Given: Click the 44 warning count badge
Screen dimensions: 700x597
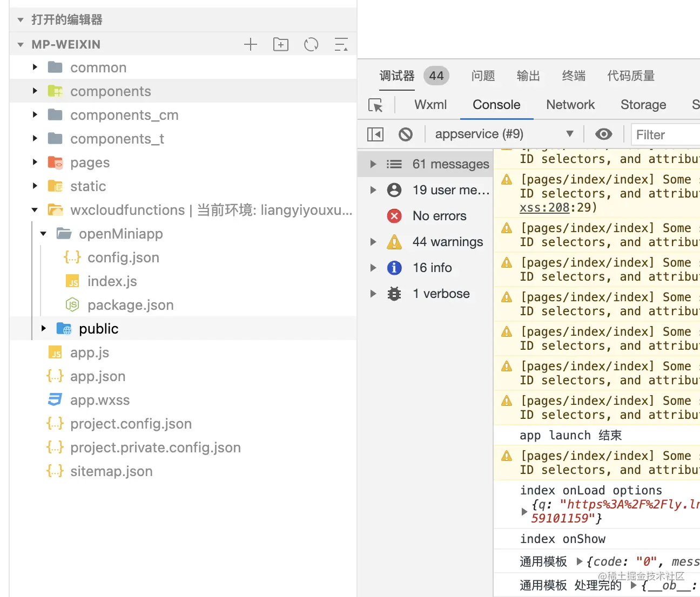Looking at the screenshot, I should pos(436,76).
